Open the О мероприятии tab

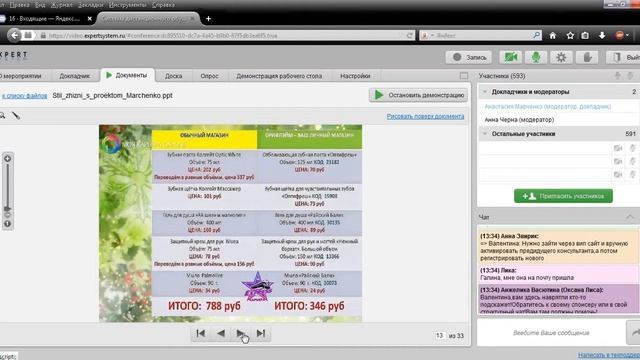click(x=22, y=76)
